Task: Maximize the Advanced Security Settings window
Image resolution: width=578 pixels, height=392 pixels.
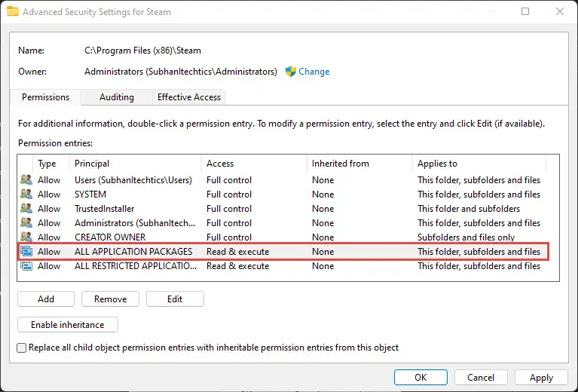Action: click(x=525, y=11)
